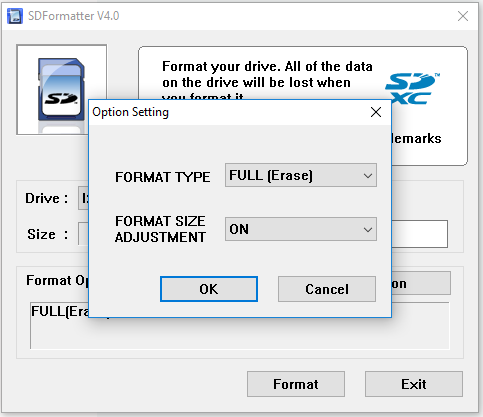This screenshot has width=483, height=417.
Task: Cancel the Option Setting dialog
Action: pos(327,289)
